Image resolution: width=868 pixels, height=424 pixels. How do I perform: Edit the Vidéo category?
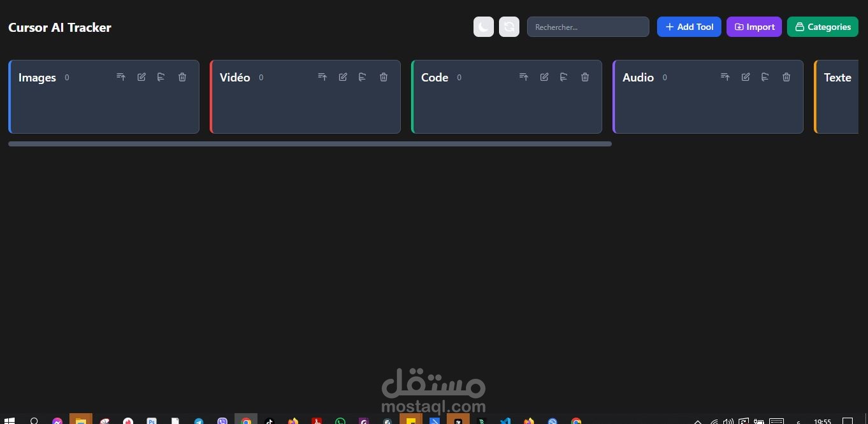pyautogui.click(x=343, y=77)
